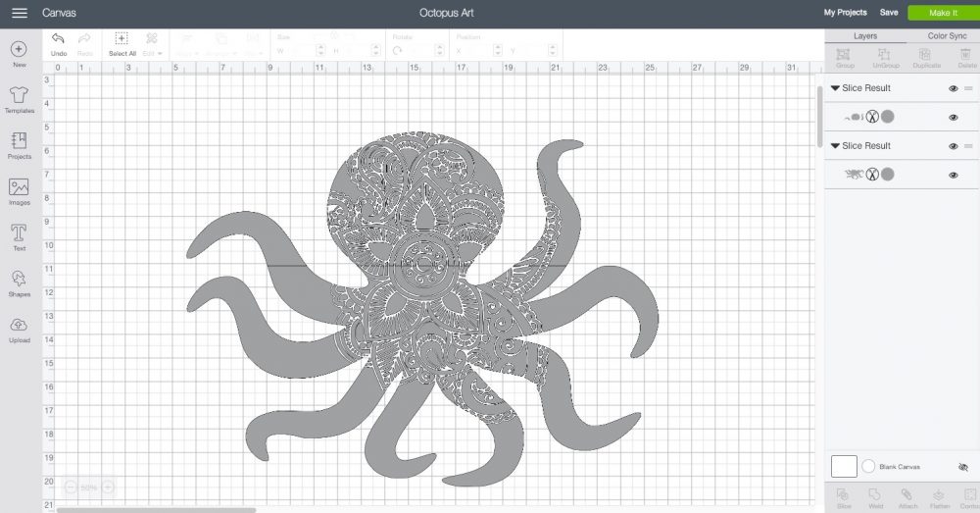This screenshot has width=980, height=513.
Task: Click the first layer gray color swatch
Action: (888, 117)
